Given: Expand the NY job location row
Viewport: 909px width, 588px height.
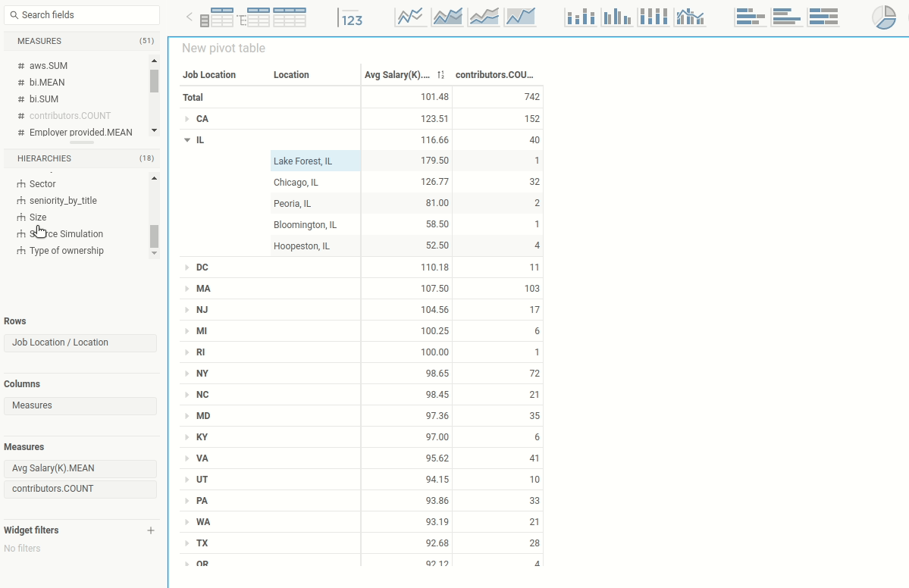Looking at the screenshot, I should 187,374.
